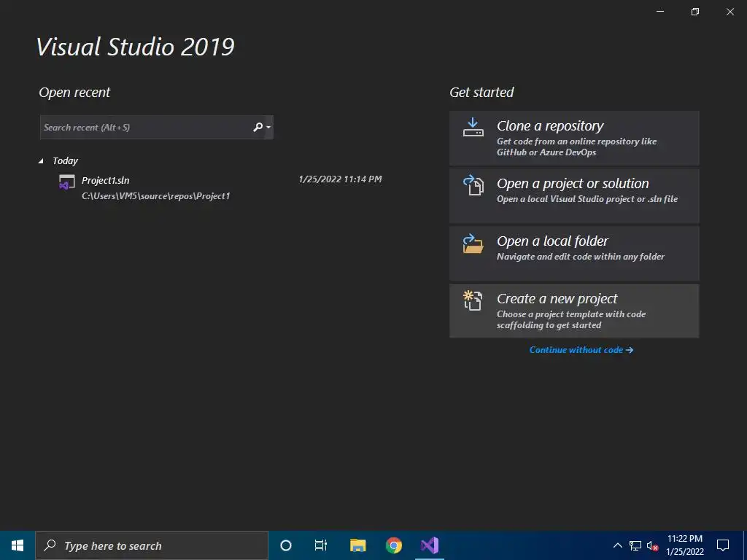
Task: Minimize the Visual Studio window
Action: tap(660, 12)
